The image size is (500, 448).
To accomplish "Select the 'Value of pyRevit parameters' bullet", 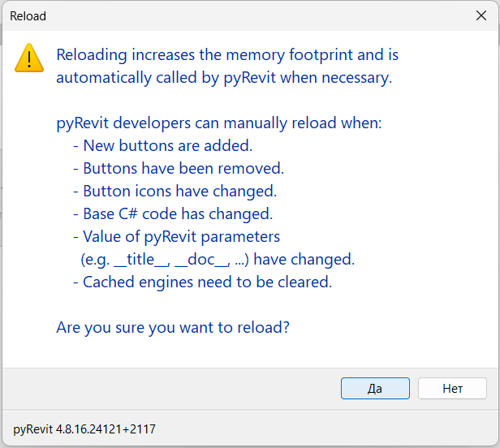I will coord(177,237).
